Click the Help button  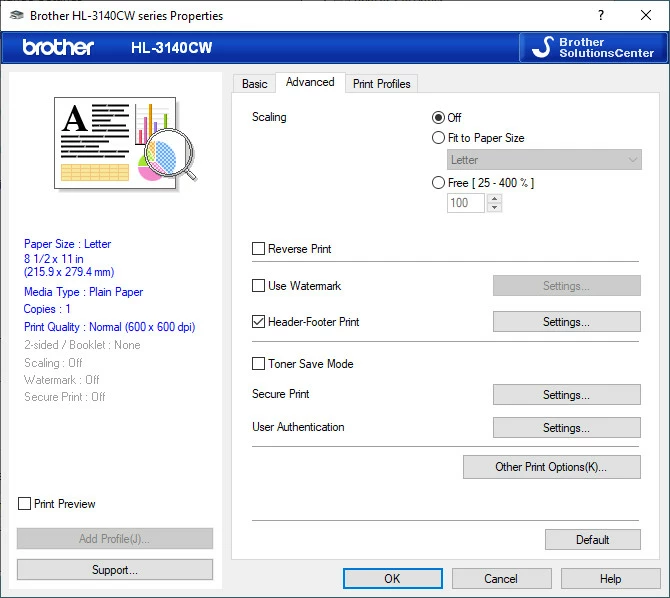pos(611,579)
